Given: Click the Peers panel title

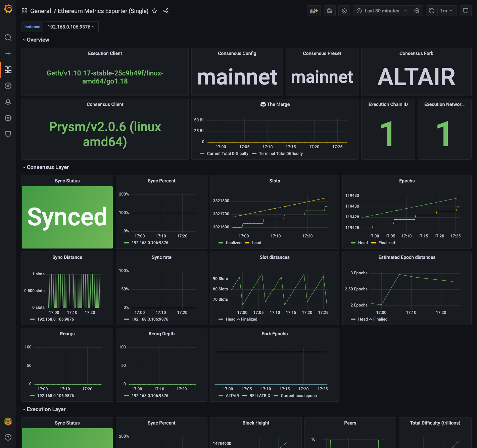Looking at the screenshot, I should 350,423.
